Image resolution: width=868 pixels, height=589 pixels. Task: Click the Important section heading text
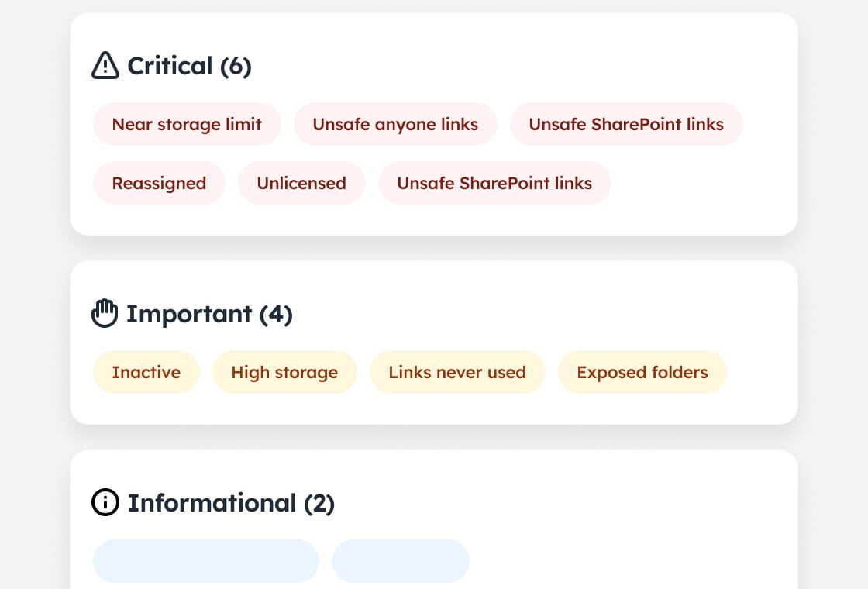click(x=189, y=314)
